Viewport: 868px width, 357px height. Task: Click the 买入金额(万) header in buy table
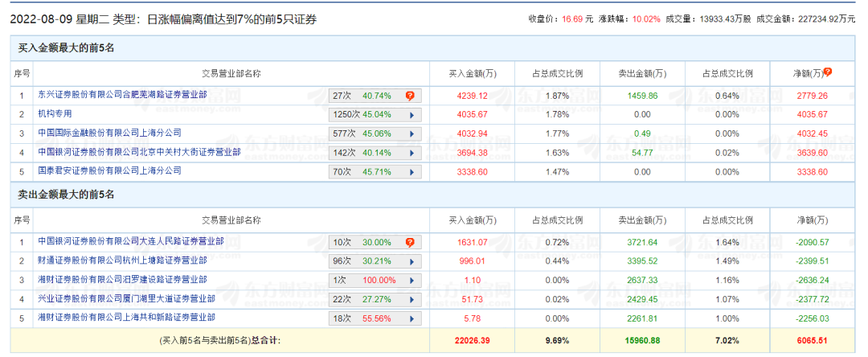473,74
